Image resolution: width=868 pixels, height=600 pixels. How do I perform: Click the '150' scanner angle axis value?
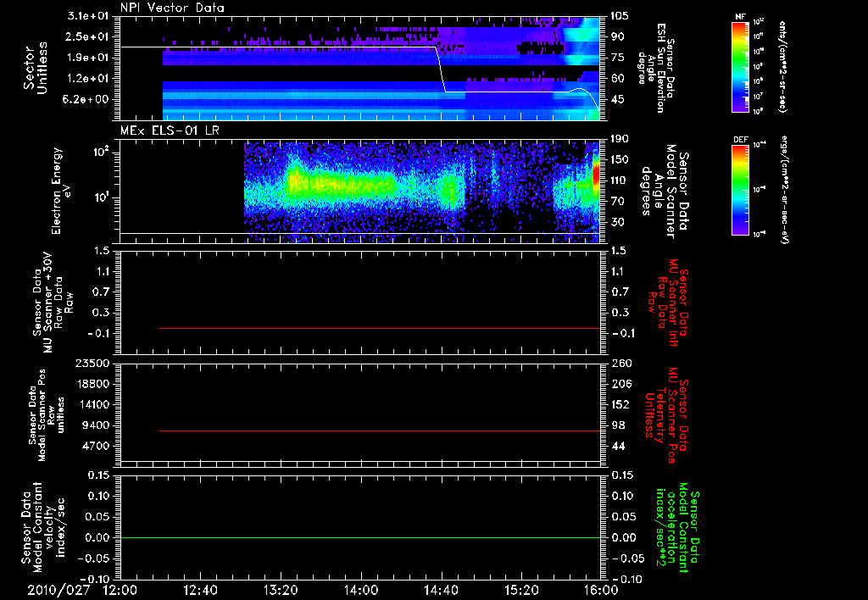(x=620, y=160)
